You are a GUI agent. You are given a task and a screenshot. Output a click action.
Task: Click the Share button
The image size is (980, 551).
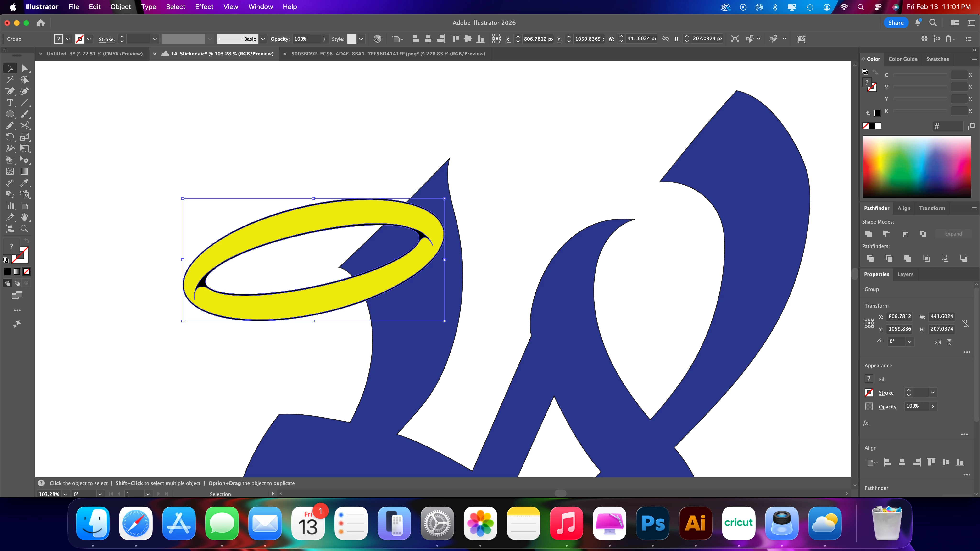pyautogui.click(x=896, y=23)
